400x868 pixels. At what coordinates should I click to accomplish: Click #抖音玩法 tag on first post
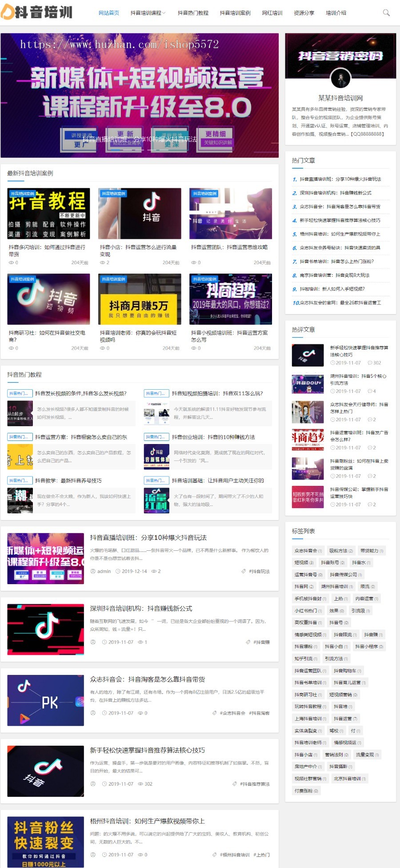point(259,571)
